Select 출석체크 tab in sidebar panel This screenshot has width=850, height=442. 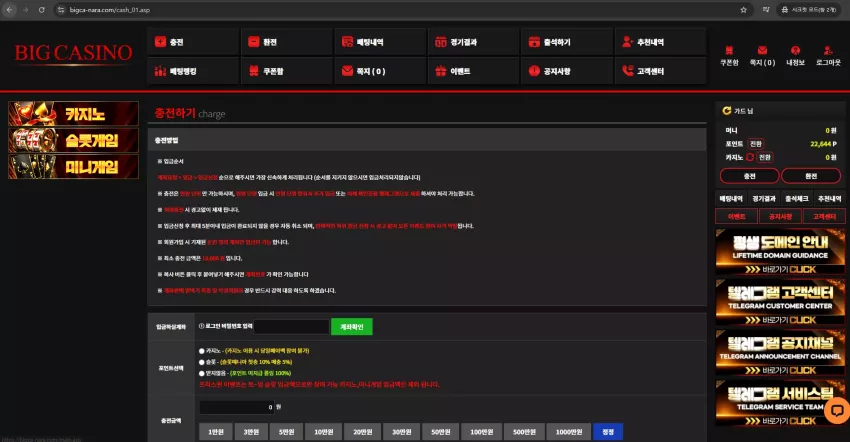(797, 199)
